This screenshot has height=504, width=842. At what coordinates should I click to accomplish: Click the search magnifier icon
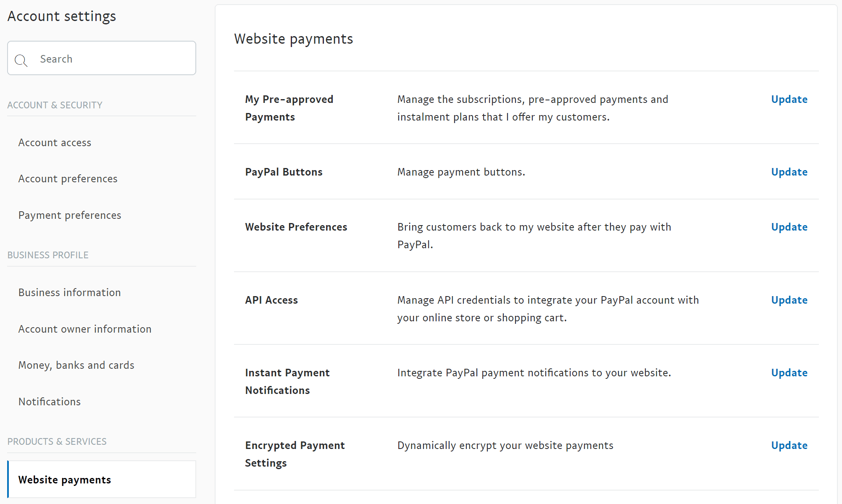21,60
